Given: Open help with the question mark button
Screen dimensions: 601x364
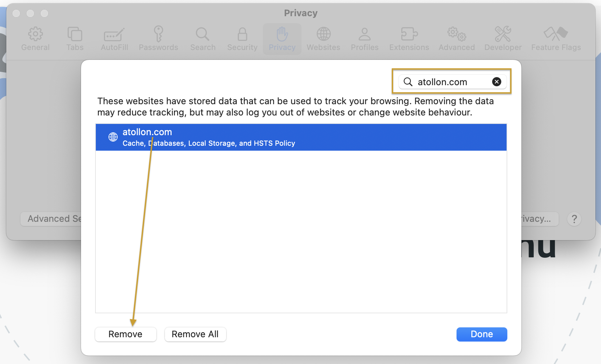Looking at the screenshot, I should [x=574, y=219].
